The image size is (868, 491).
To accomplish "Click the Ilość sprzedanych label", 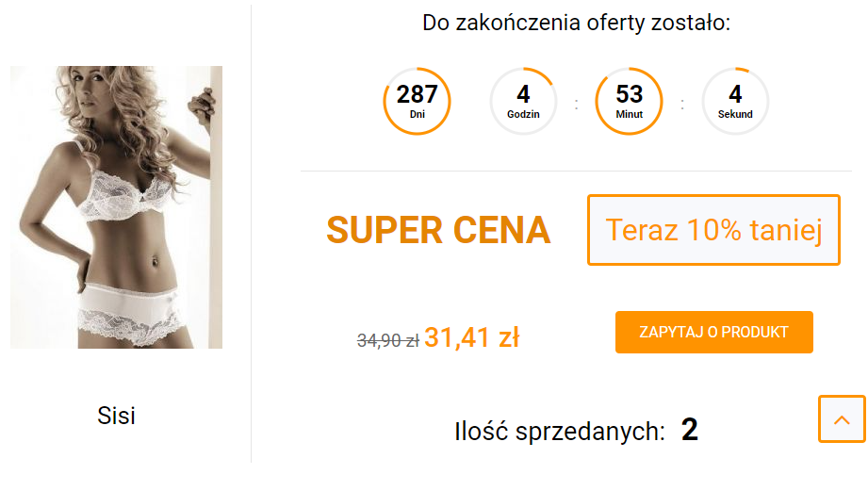I will (x=560, y=432).
